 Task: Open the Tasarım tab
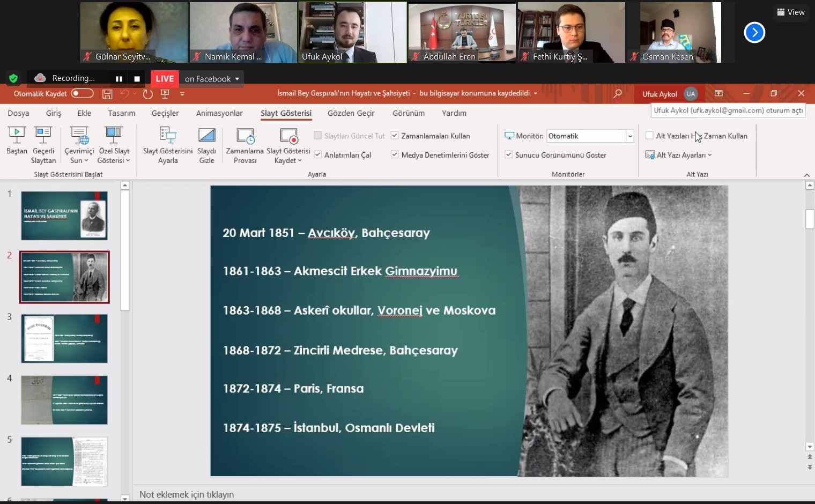(122, 113)
